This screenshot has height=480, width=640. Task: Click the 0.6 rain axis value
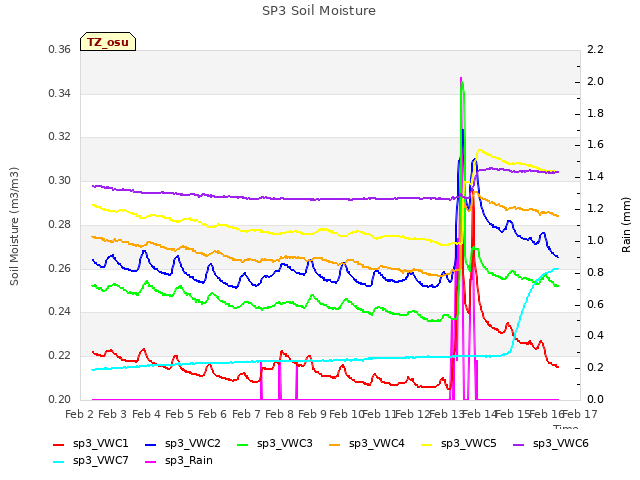pos(595,304)
